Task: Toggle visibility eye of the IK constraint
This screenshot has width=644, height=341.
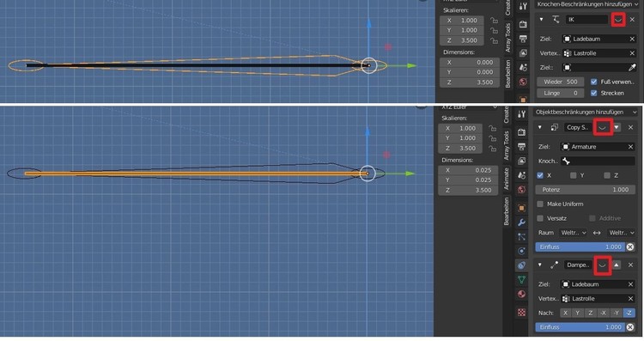Action: [618, 19]
